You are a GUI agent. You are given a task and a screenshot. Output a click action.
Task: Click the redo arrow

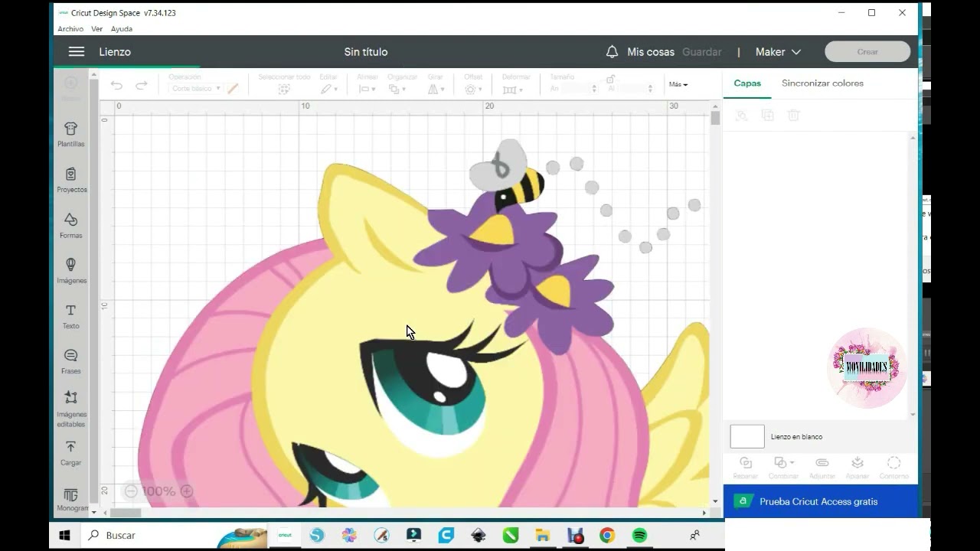(142, 85)
